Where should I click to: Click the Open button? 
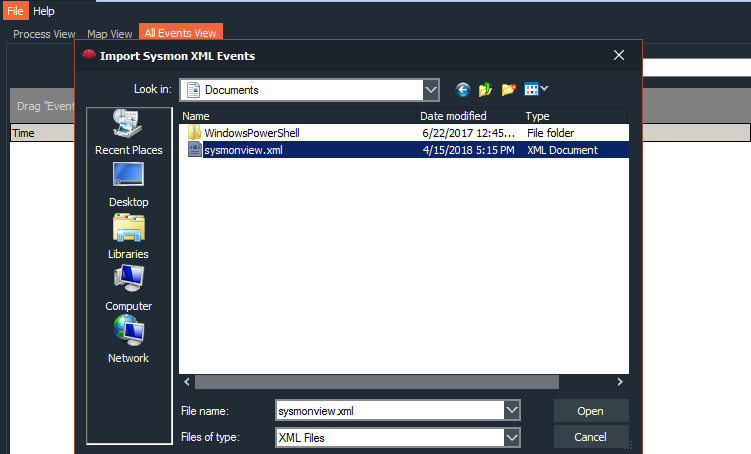[x=591, y=411]
